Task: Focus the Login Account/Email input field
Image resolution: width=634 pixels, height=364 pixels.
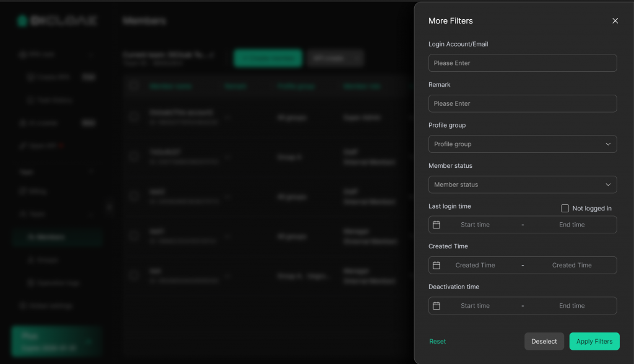Action: tap(522, 63)
